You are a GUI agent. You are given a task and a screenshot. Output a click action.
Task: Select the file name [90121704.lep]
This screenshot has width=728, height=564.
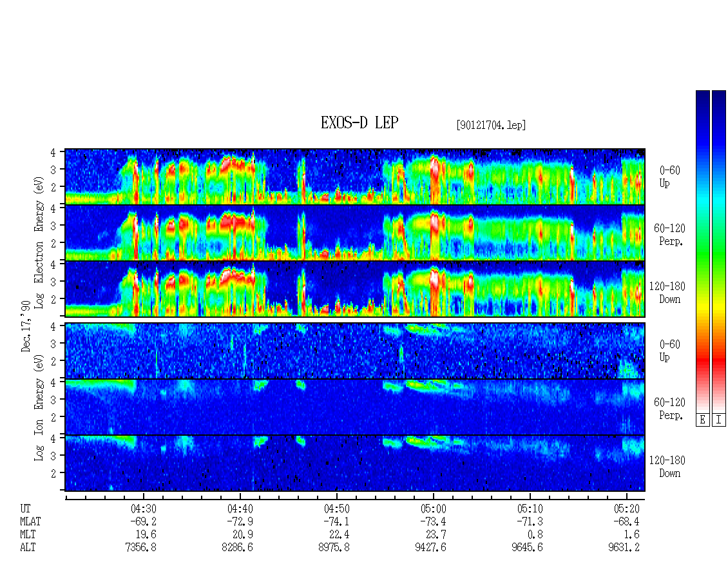tap(491, 125)
